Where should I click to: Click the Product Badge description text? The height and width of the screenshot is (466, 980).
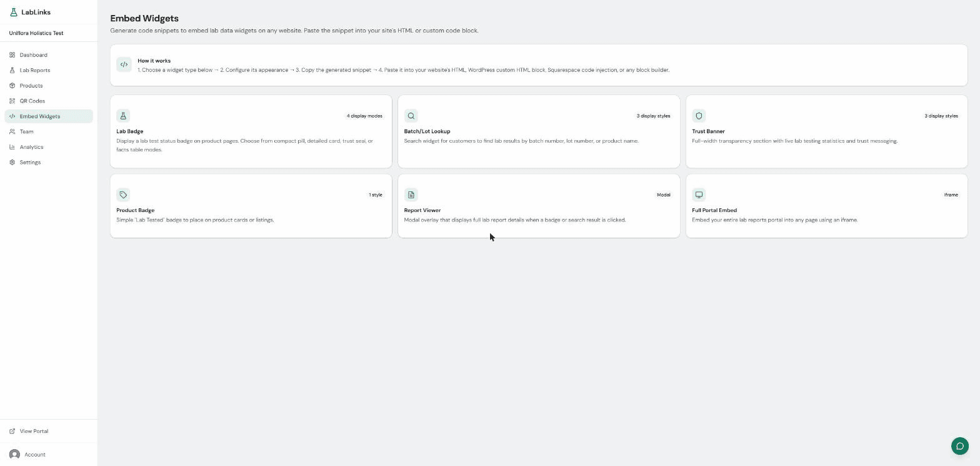(195, 220)
